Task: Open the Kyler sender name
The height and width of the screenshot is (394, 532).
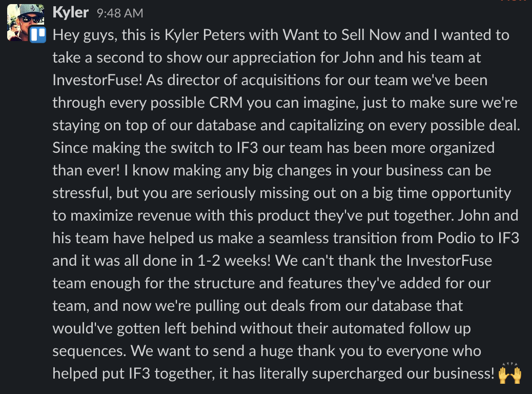Action: (x=70, y=12)
